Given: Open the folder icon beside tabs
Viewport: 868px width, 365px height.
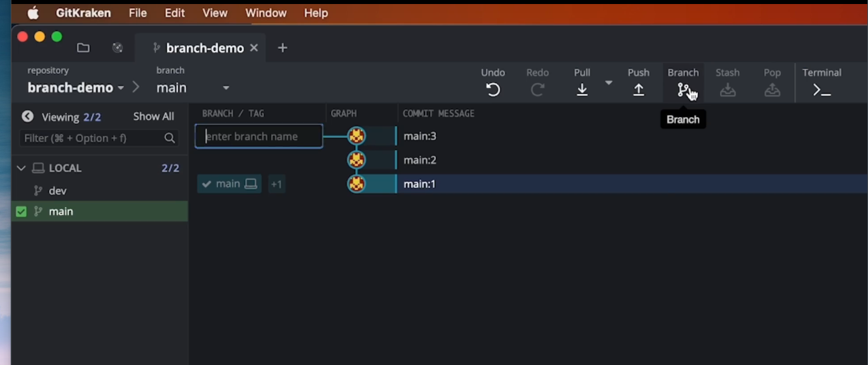Looking at the screenshot, I should pos(83,48).
